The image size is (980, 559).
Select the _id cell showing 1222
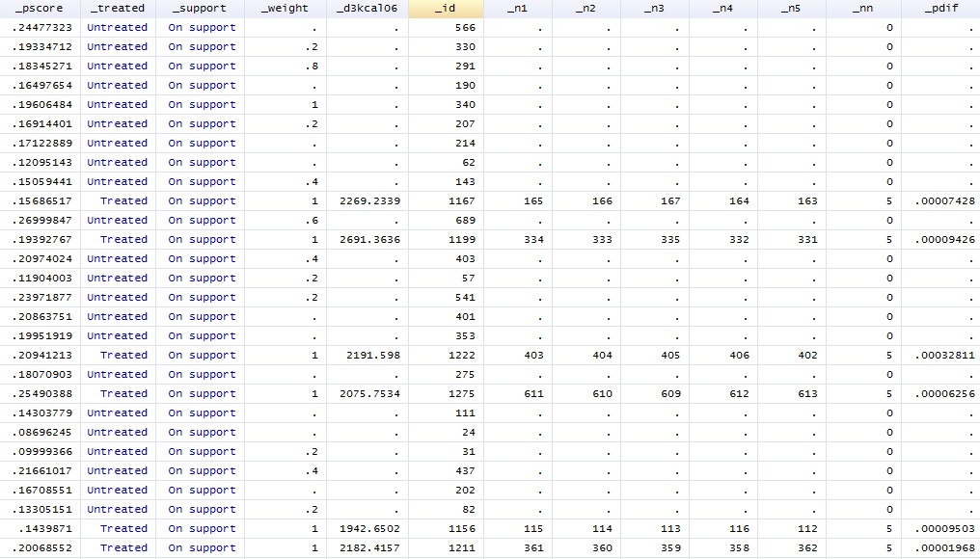pyautogui.click(x=446, y=356)
